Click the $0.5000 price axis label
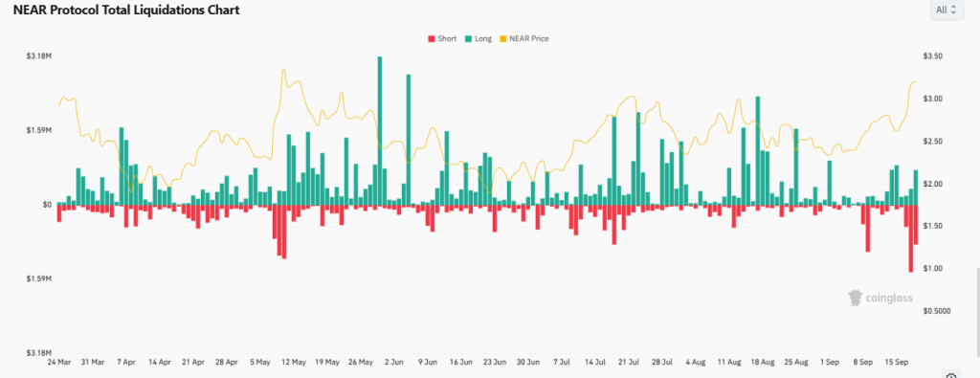Image resolution: width=980 pixels, height=378 pixels. [937, 311]
